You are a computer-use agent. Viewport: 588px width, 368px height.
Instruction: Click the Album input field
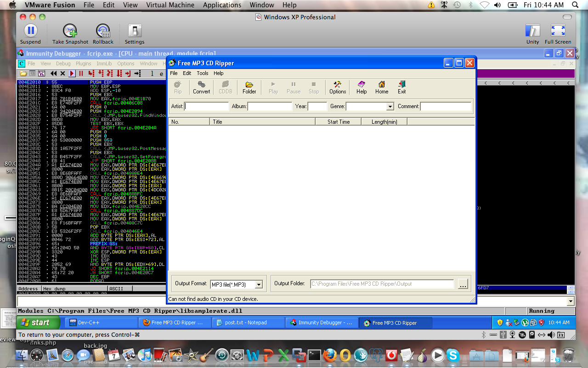coord(270,106)
